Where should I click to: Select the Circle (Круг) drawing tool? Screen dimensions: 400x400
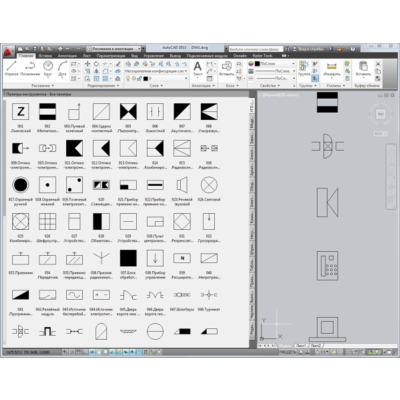click(48, 69)
